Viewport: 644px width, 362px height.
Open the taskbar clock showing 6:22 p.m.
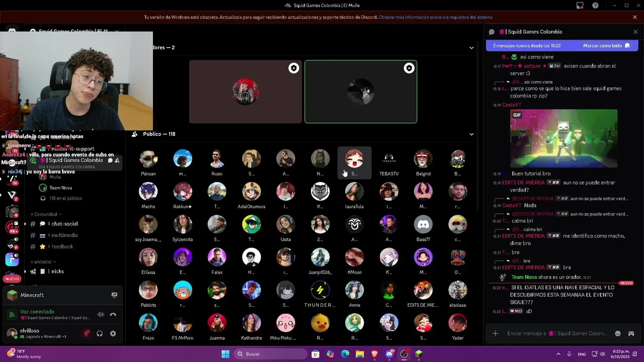click(621, 354)
